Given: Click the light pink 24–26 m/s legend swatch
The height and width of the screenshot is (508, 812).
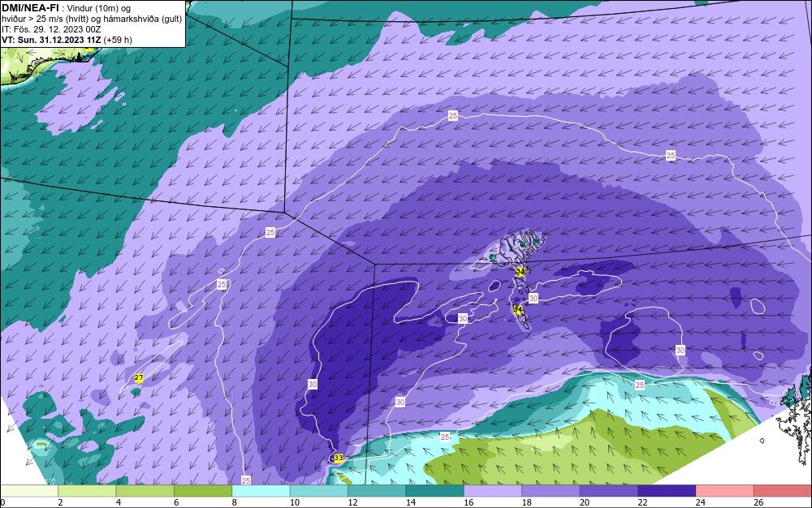Looking at the screenshot, I should (x=725, y=491).
